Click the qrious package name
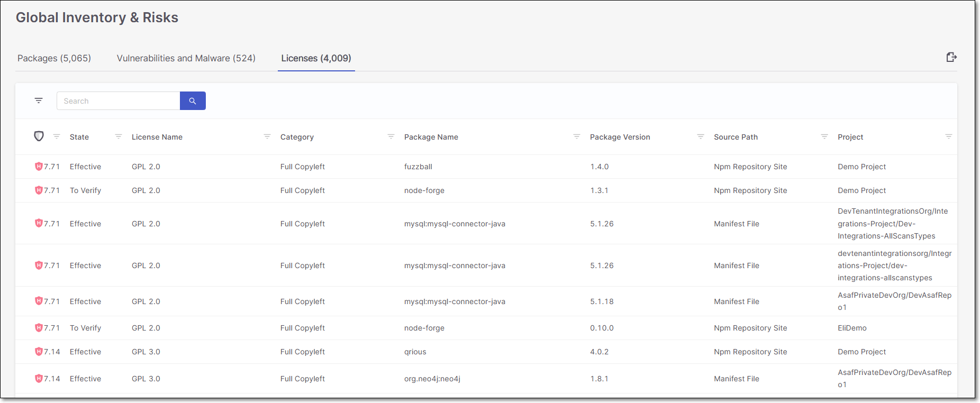The image size is (980, 403). [415, 352]
